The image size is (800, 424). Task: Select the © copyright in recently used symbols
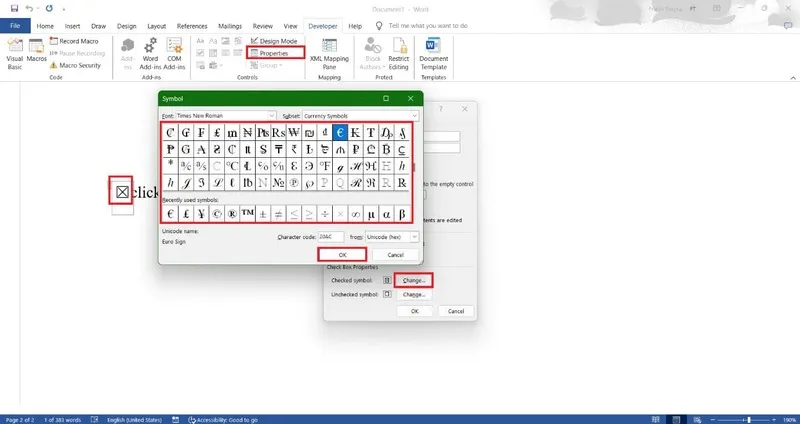(217, 214)
